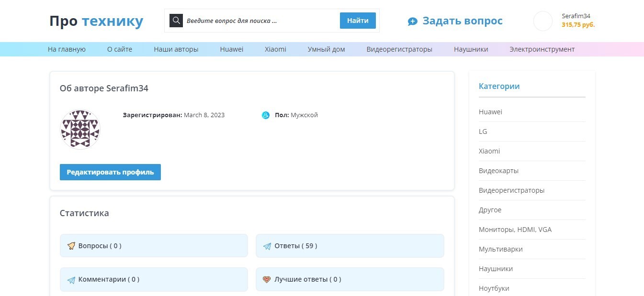Click the rocket icon beside Вопросы
Image resolution: width=644 pixels, height=296 pixels.
(71, 246)
